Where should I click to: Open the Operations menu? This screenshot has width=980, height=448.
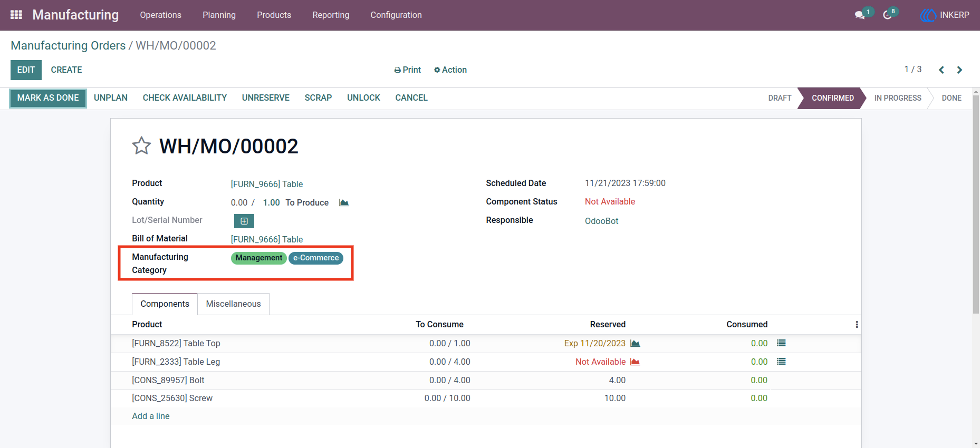tap(161, 15)
